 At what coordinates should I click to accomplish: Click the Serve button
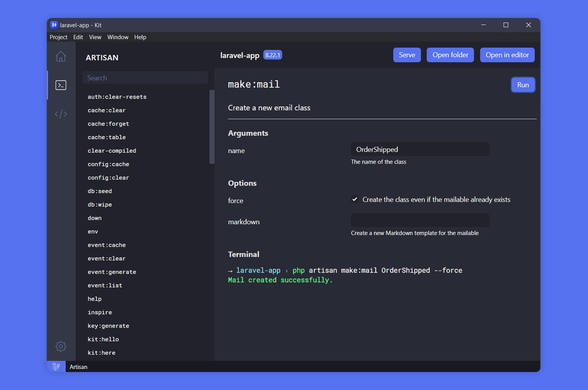407,55
